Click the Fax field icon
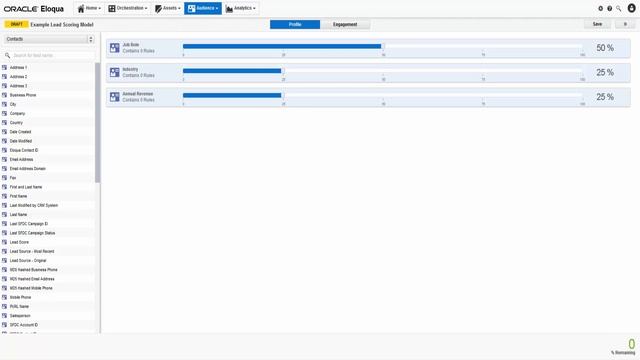Image resolution: width=640 pixels, height=360 pixels. [x=4, y=178]
